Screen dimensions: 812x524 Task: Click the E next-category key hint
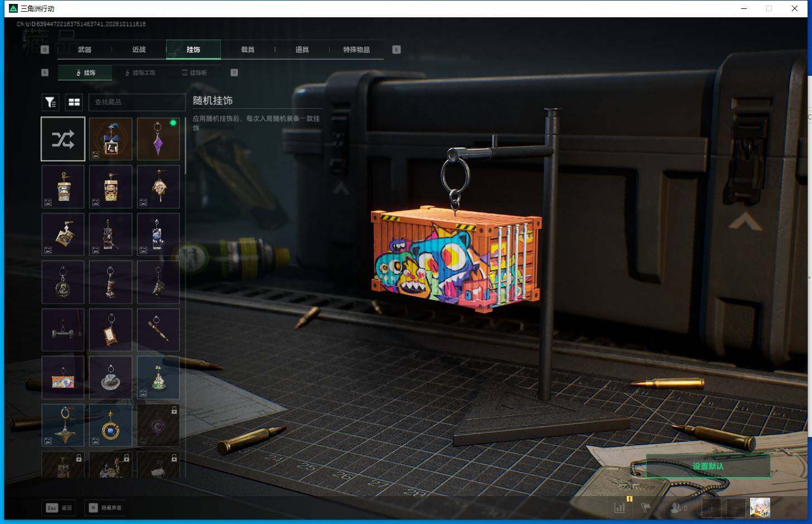(397, 50)
